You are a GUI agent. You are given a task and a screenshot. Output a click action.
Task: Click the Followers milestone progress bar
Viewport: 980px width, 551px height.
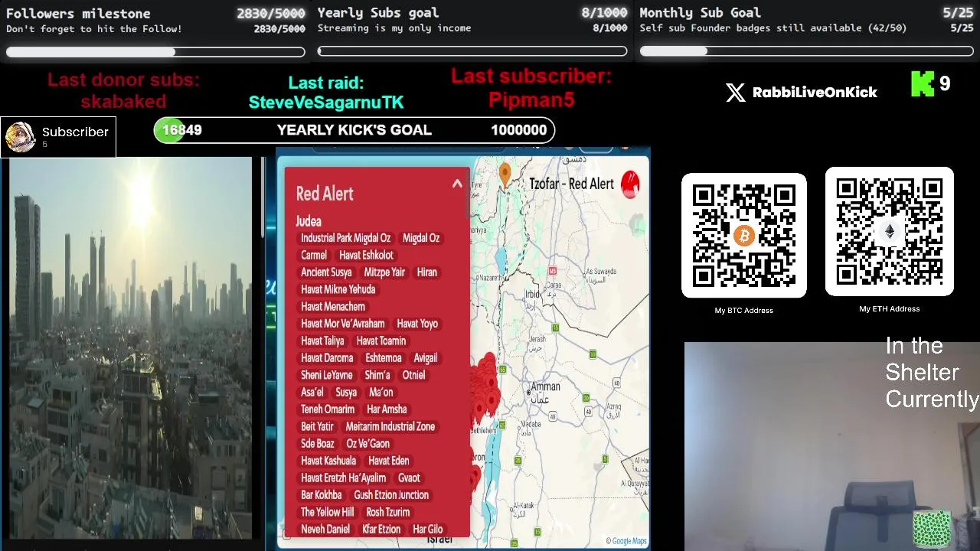tap(155, 52)
